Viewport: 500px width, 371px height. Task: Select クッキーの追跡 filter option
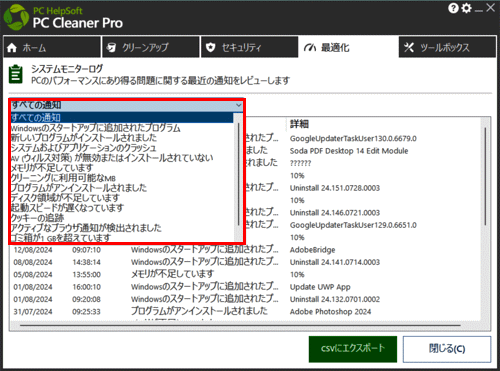click(122, 218)
